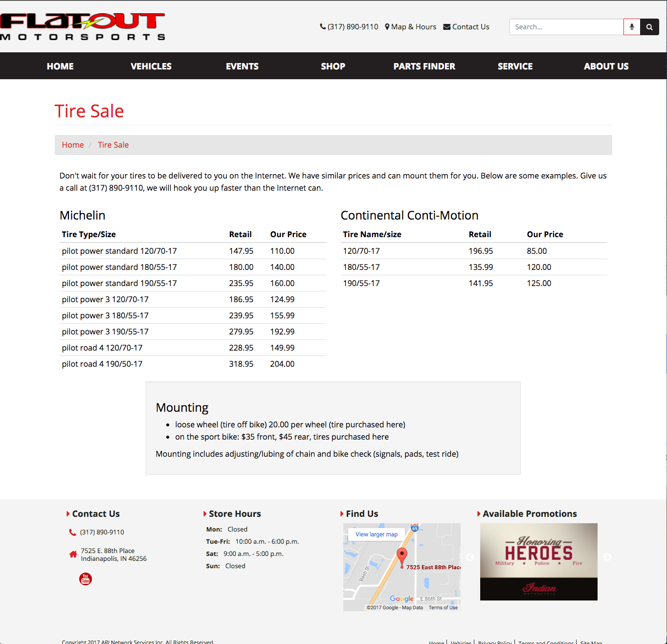This screenshot has height=644, width=667.
Task: Click the Mounting section heading
Action: point(182,407)
